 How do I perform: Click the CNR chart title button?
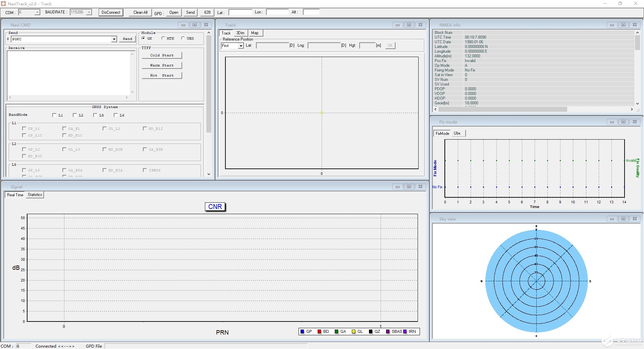[215, 207]
